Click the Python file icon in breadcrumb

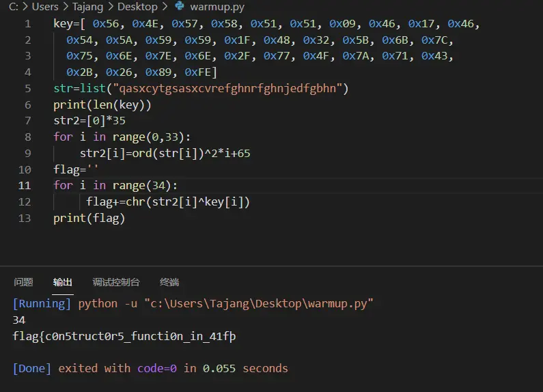tap(180, 7)
